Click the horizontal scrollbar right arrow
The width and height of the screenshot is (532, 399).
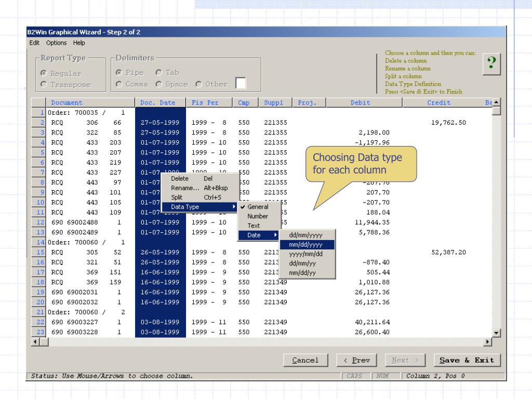point(488,342)
